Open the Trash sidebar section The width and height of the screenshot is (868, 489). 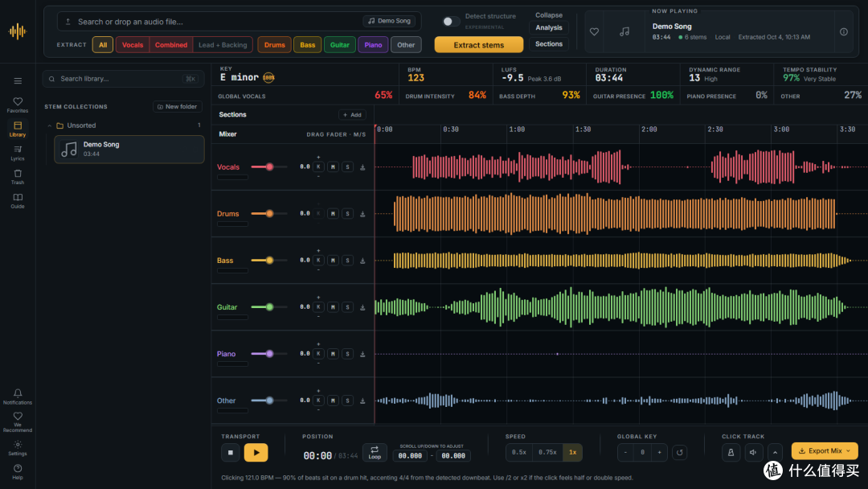(x=18, y=177)
